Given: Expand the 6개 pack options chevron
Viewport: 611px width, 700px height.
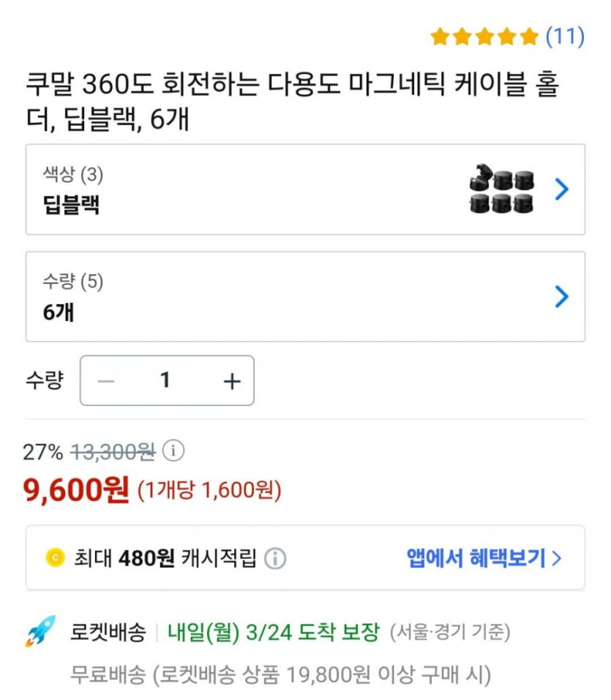Looking at the screenshot, I should [561, 296].
